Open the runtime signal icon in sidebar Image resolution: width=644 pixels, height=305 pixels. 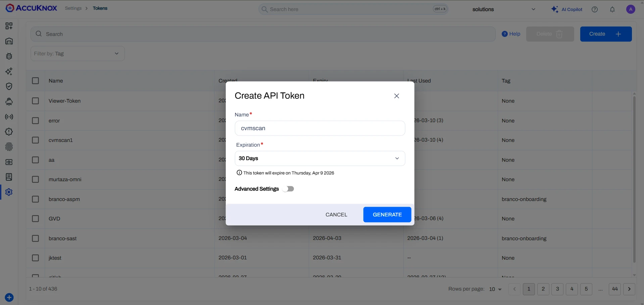click(9, 116)
